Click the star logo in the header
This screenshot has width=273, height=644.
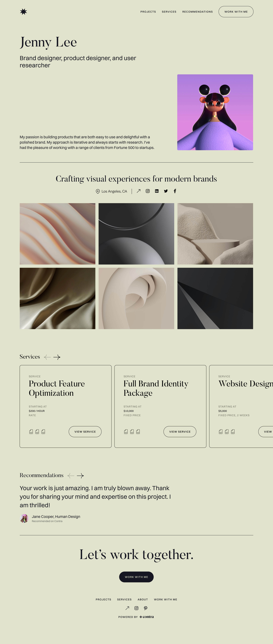24,12
